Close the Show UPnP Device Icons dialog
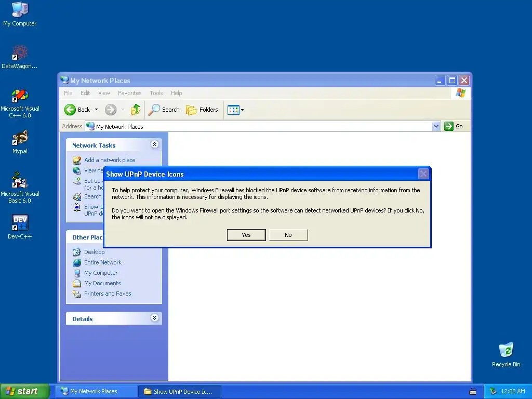Screen dimensions: 532x399 point(423,174)
